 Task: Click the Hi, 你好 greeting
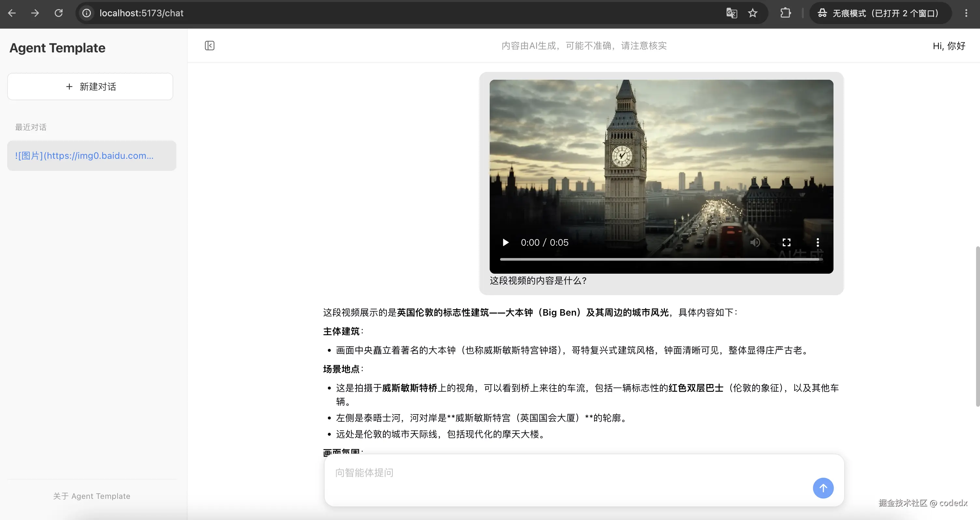(949, 46)
